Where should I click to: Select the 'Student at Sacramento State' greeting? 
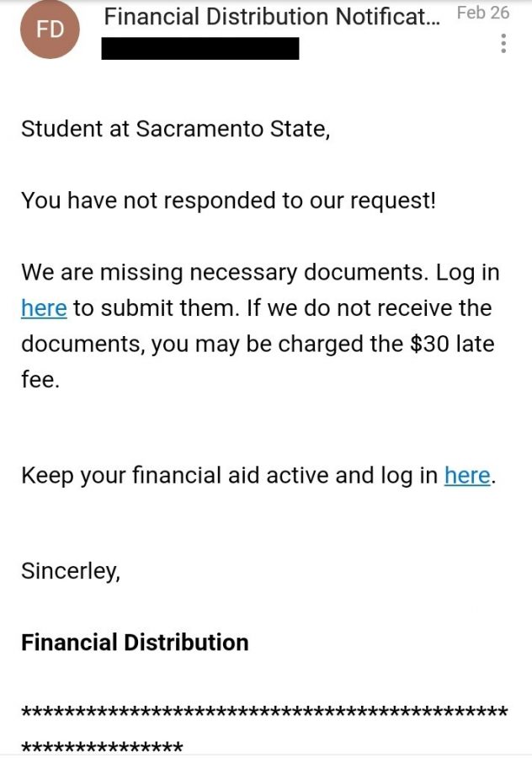coord(175,129)
